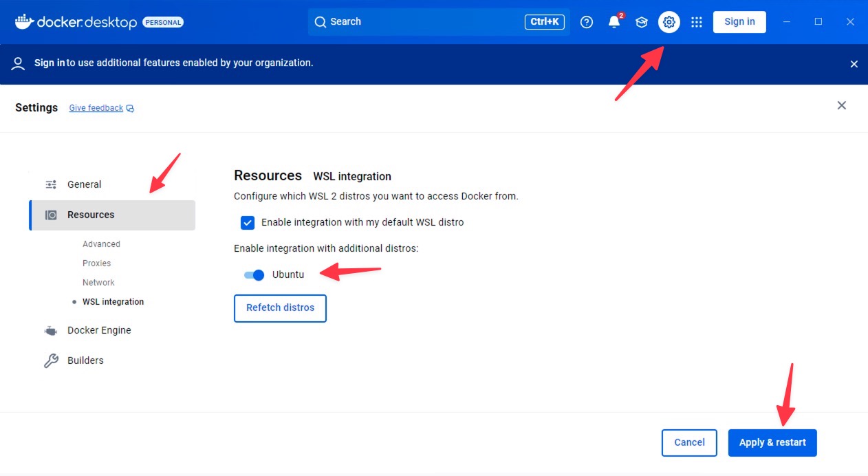Click the Ctrl+K shortcut badge

[545, 22]
